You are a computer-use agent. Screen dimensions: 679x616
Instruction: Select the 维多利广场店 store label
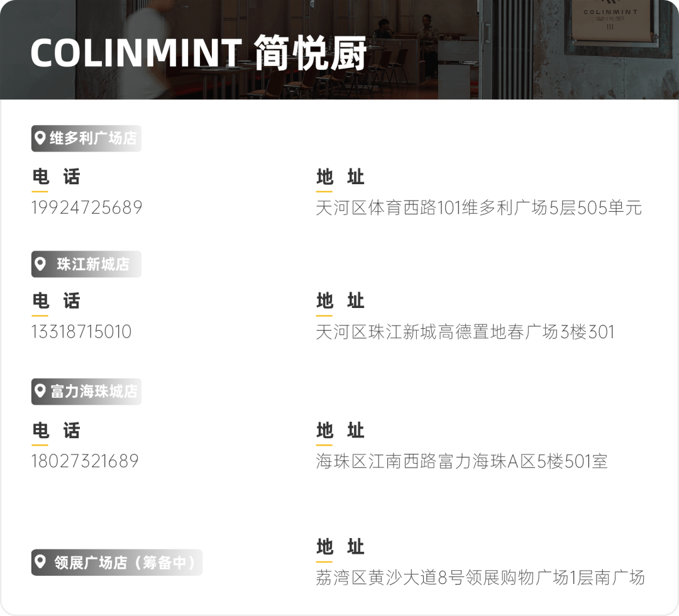[x=86, y=138]
